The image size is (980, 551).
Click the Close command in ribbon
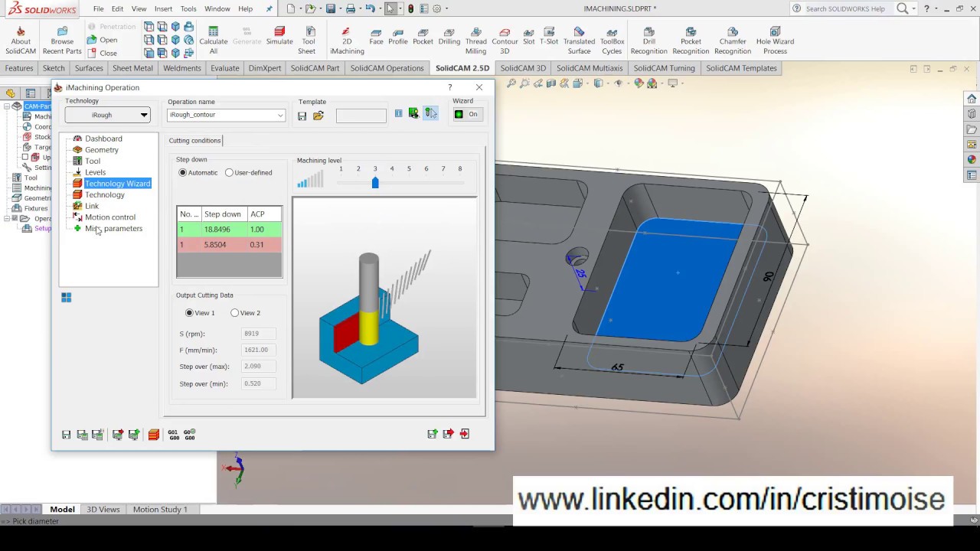pos(102,53)
